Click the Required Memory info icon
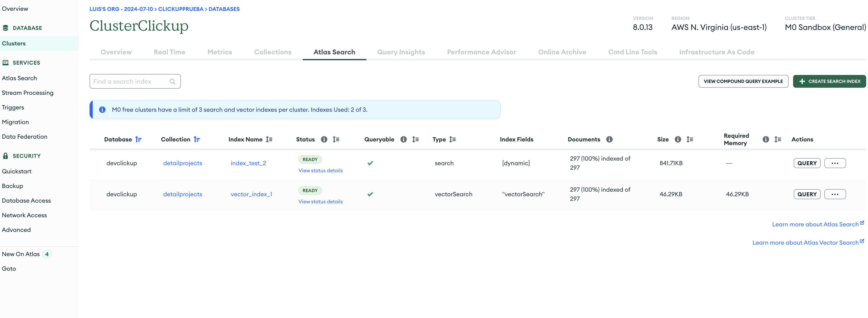The height and width of the screenshot is (318, 868). click(766, 139)
